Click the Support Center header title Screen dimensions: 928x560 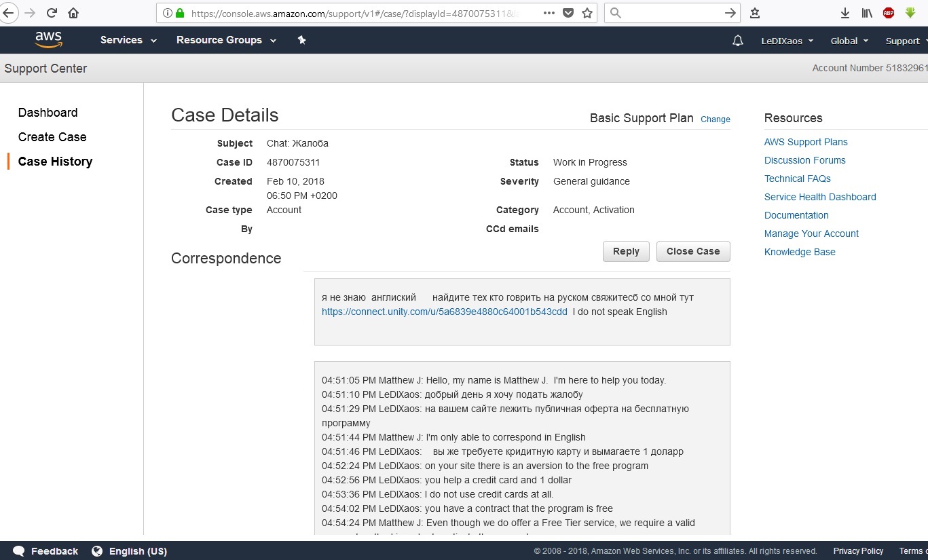click(x=45, y=69)
